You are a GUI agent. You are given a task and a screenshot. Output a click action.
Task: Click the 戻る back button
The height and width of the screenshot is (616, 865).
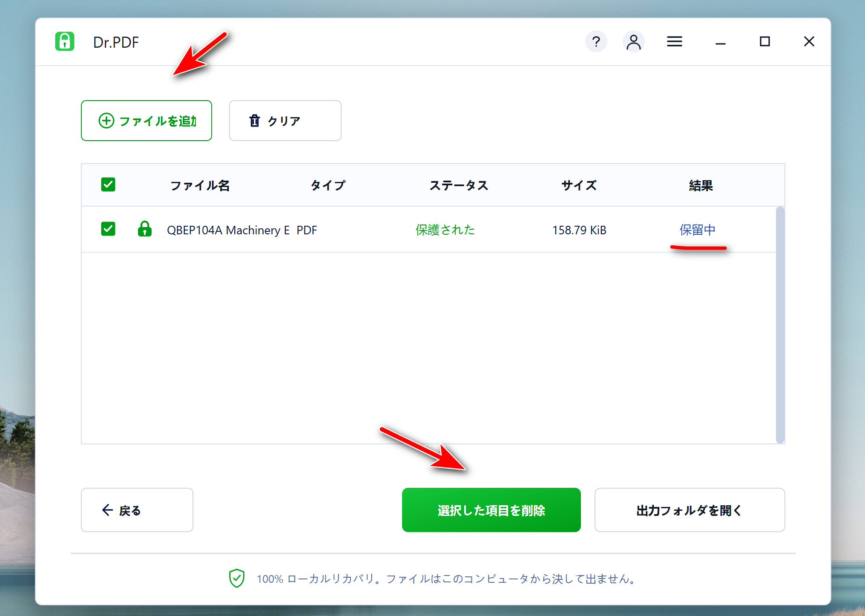point(137,510)
